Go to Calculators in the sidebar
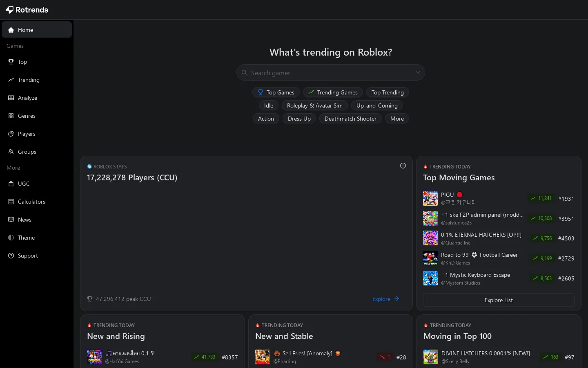 click(37, 202)
